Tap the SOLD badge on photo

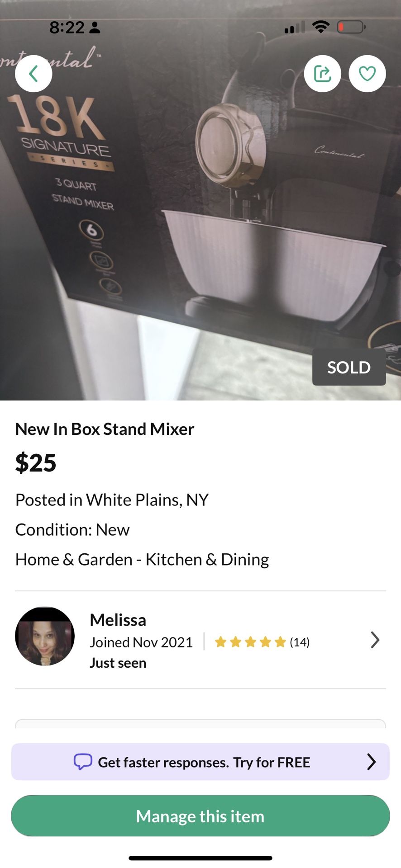point(348,367)
